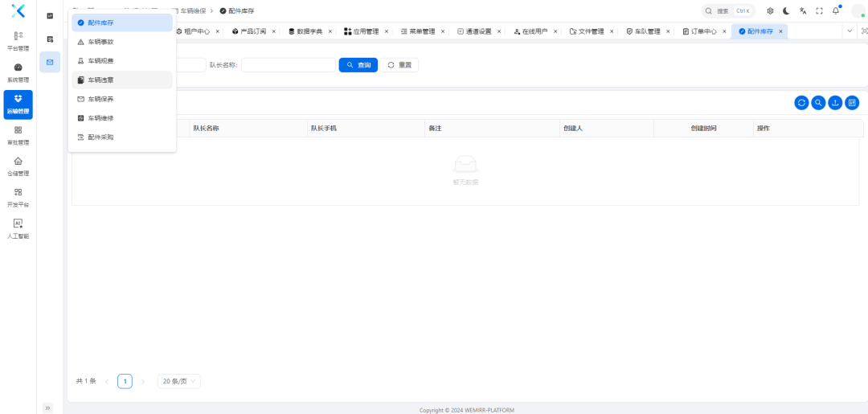Open the settings gear icon in header
Image resolution: width=868 pixels, height=414 pixels.
click(x=770, y=11)
